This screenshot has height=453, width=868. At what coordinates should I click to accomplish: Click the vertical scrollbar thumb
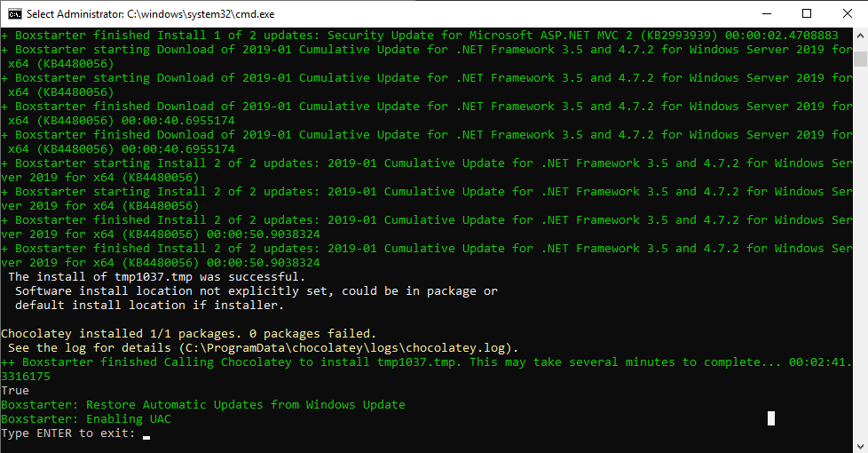point(860,59)
